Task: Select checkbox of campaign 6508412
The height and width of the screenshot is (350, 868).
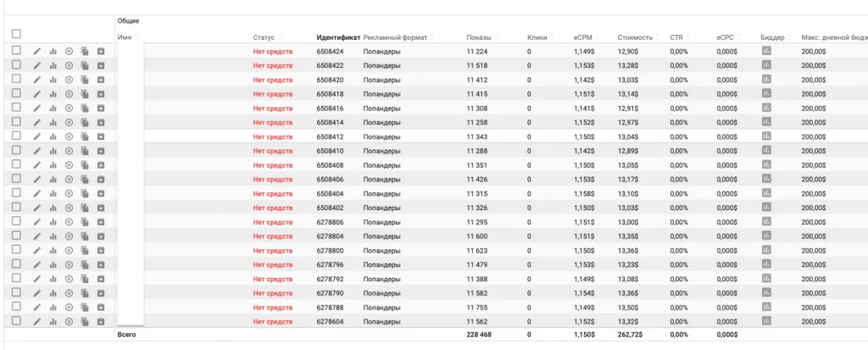Action: 17,136
